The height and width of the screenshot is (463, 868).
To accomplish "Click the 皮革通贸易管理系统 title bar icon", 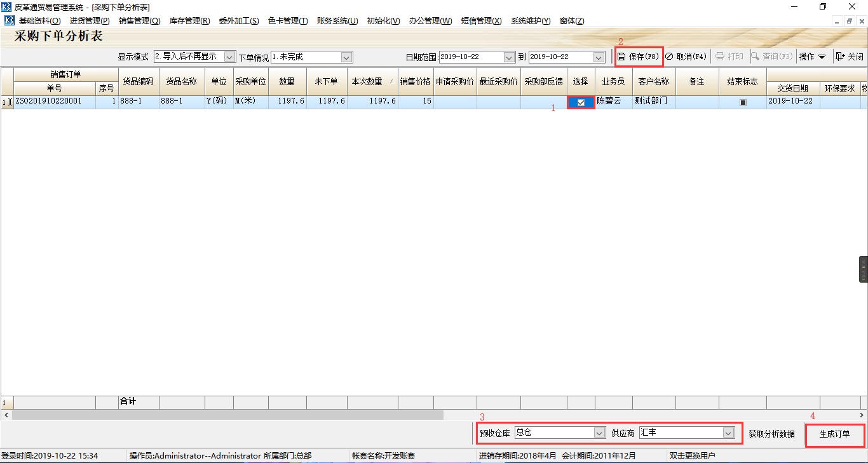I will click(x=6, y=7).
